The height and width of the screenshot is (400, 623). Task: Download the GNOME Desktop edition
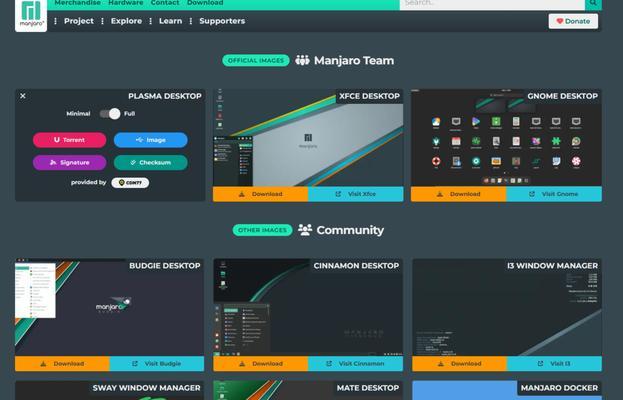pos(459,194)
